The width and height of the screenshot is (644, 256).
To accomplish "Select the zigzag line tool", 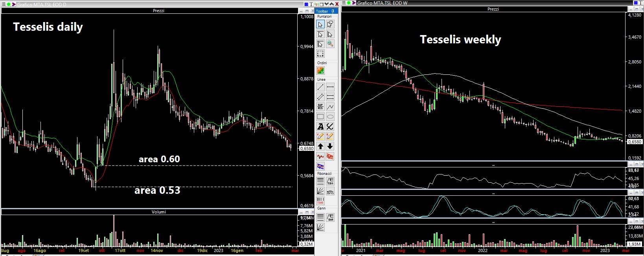I will pyautogui.click(x=330, y=107).
